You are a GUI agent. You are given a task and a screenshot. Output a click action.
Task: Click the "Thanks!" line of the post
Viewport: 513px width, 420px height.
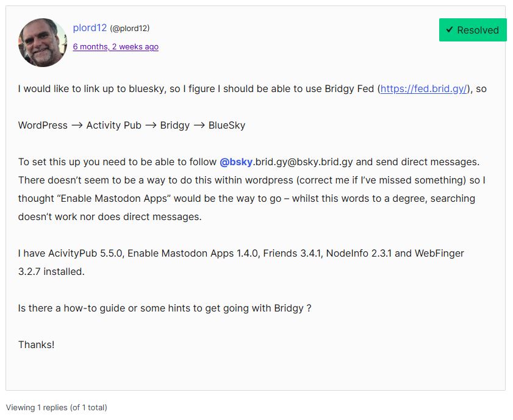coord(37,345)
